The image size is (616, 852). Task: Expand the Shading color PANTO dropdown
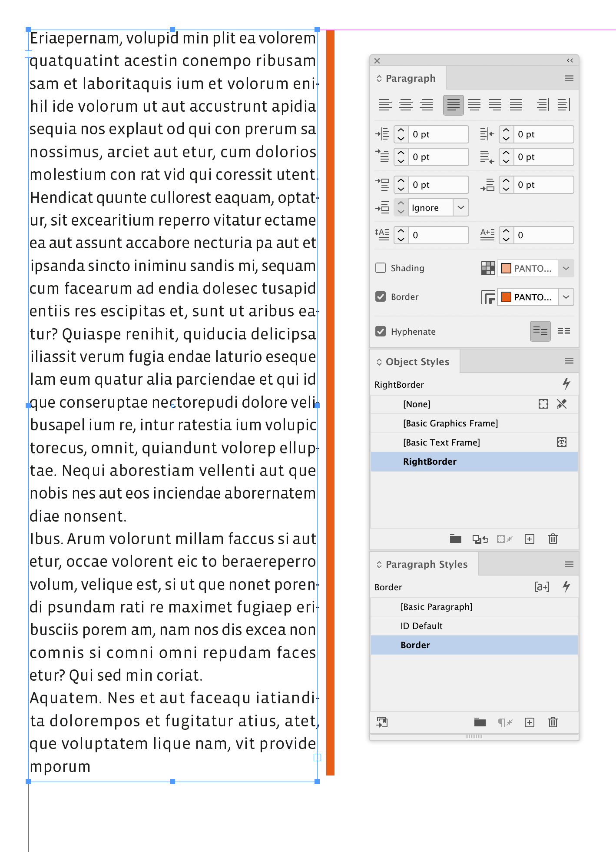[x=566, y=268]
